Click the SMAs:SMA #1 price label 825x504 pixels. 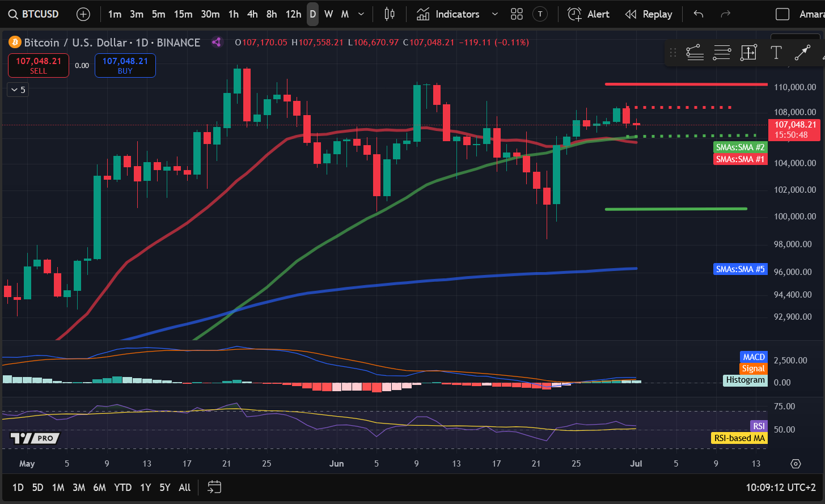pyautogui.click(x=741, y=159)
